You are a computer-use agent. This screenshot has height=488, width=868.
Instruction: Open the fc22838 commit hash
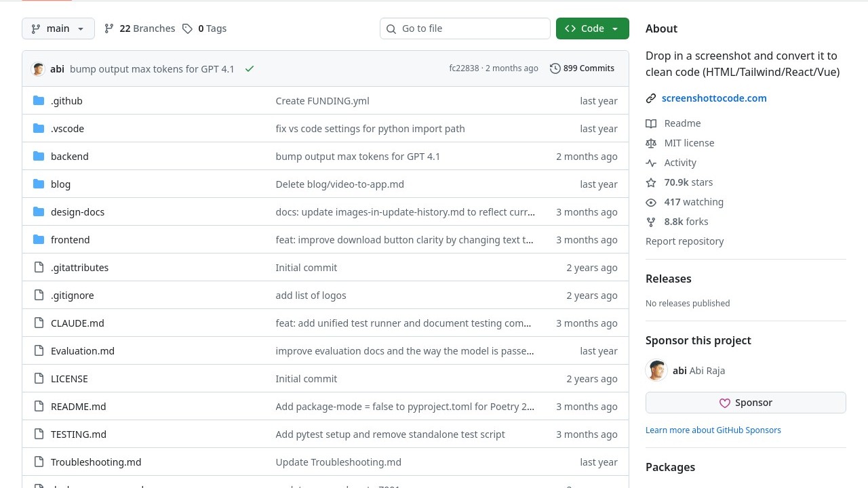click(x=464, y=68)
